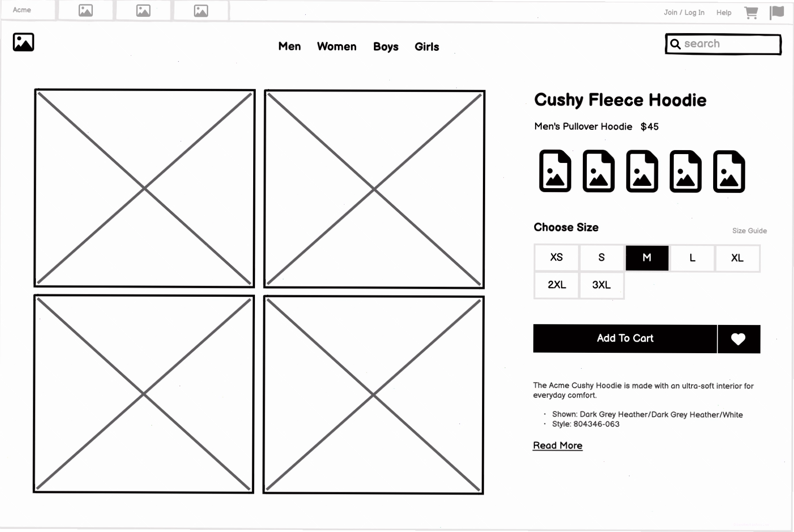The height and width of the screenshot is (532, 794).
Task: Select size M
Action: [x=647, y=258]
